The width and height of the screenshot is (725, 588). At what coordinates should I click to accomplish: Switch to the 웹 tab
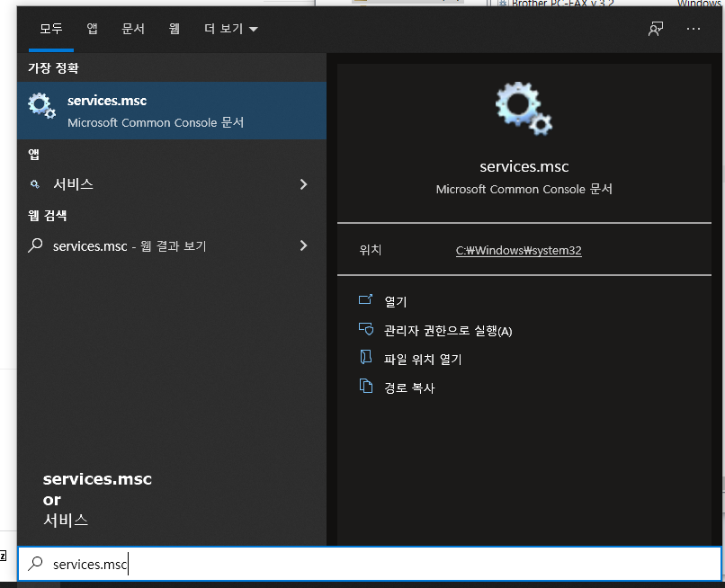pos(174,29)
